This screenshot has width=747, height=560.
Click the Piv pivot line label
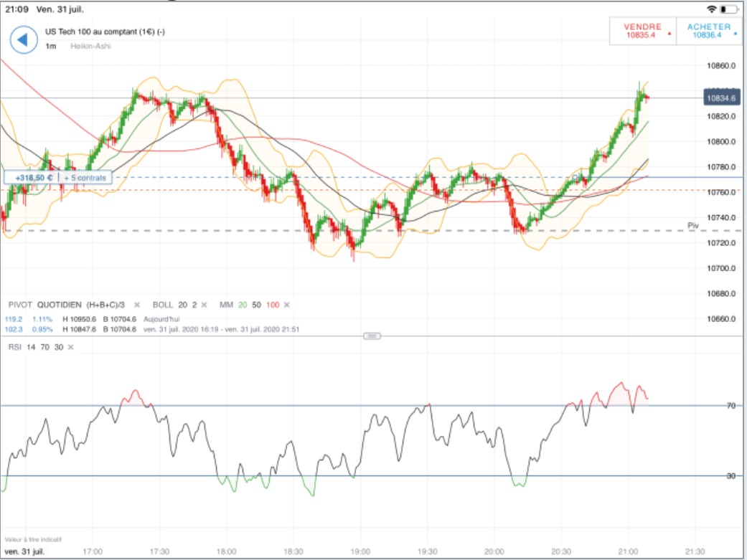tap(693, 225)
